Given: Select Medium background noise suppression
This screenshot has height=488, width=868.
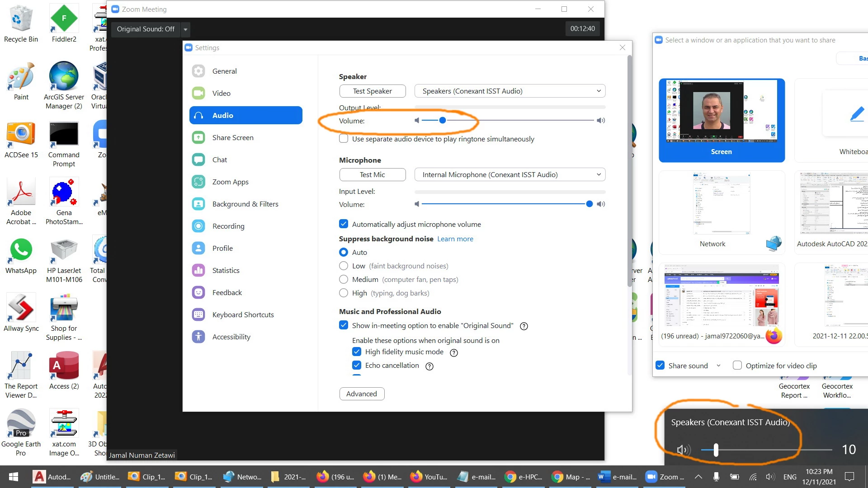Looking at the screenshot, I should click(344, 279).
